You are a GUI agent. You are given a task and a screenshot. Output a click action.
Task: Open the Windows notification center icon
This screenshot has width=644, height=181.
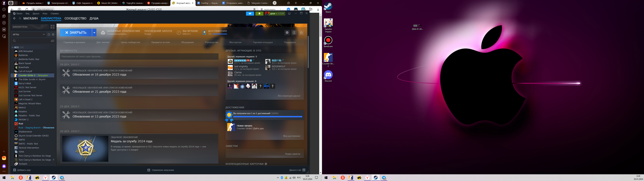click(x=316, y=178)
